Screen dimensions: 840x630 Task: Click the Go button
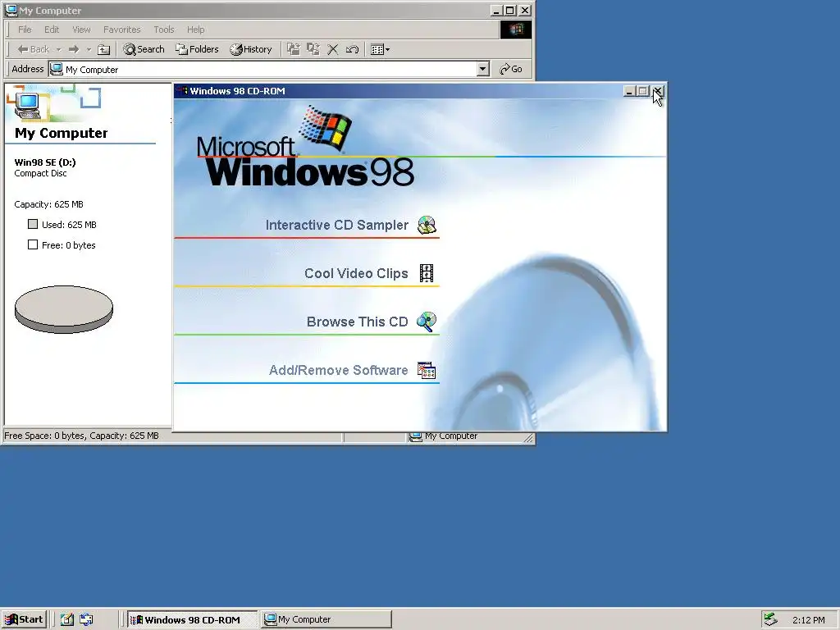point(510,69)
